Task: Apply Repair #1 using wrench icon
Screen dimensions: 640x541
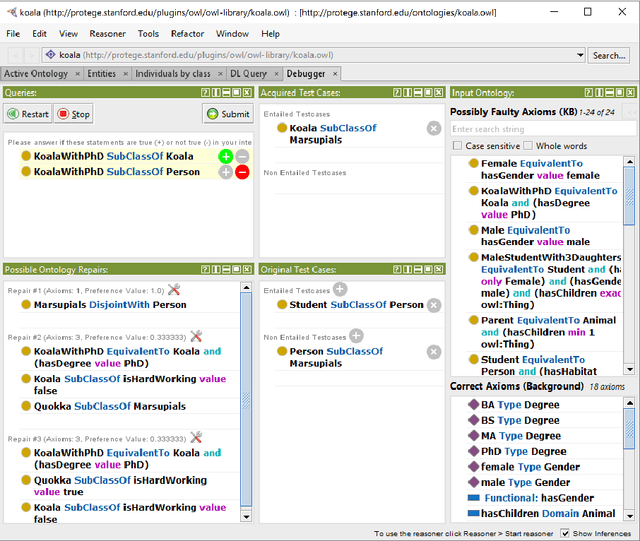Action: 174,290
